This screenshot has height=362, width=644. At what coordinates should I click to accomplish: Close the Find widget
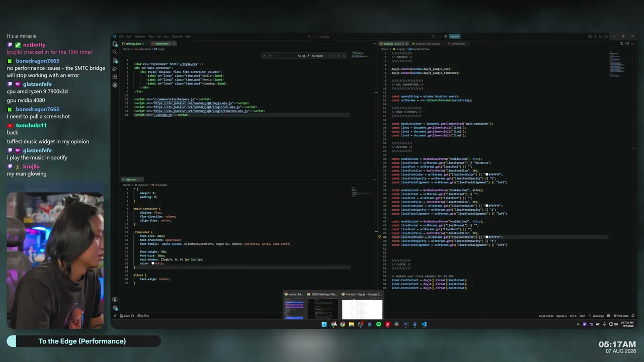[345, 56]
